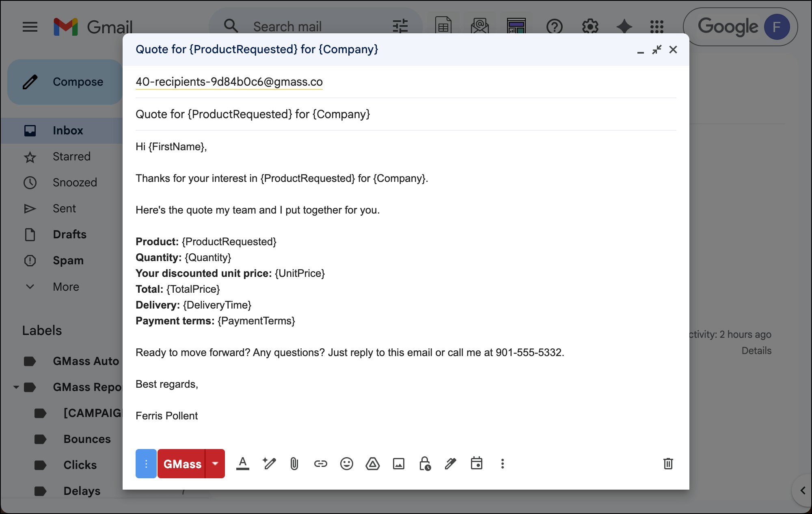This screenshot has height=514, width=812.
Task: Switch to the Drafts folder
Action: (69, 234)
